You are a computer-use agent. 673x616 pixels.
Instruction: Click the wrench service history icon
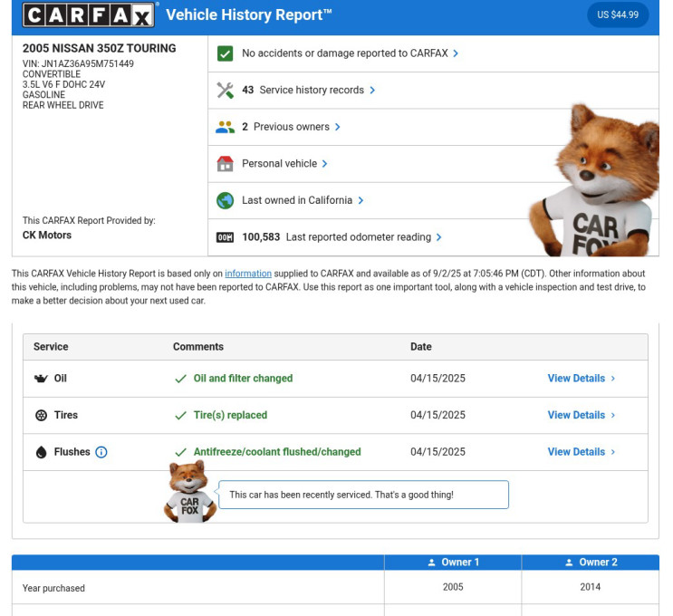(226, 91)
